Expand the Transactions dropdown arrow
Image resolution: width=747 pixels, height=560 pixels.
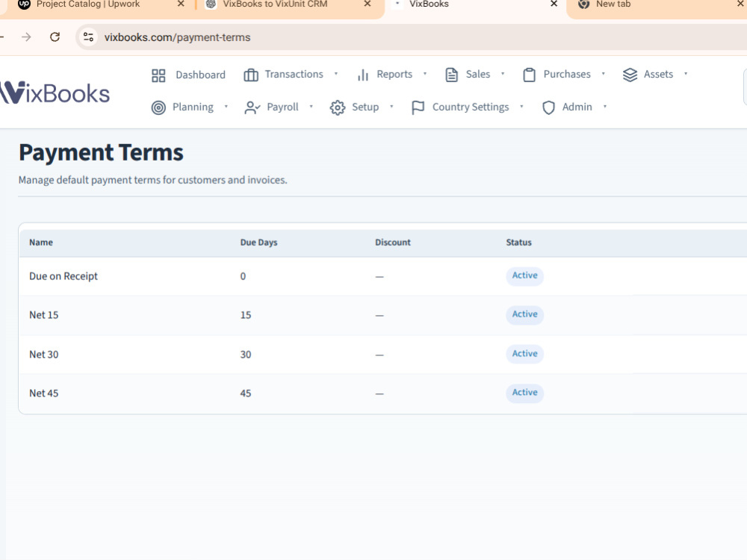point(336,74)
